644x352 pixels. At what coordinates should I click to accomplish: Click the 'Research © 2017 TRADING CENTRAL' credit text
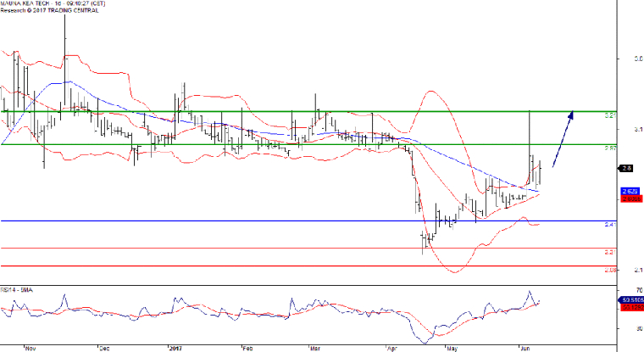[49, 10]
